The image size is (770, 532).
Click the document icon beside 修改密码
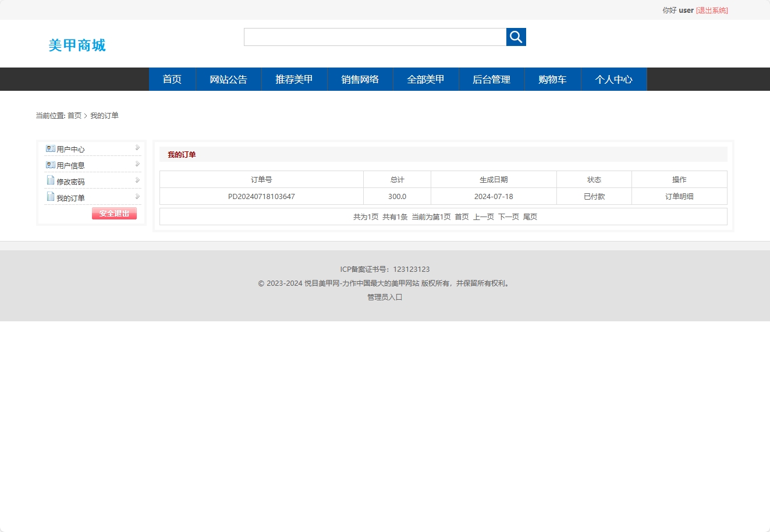click(x=51, y=180)
